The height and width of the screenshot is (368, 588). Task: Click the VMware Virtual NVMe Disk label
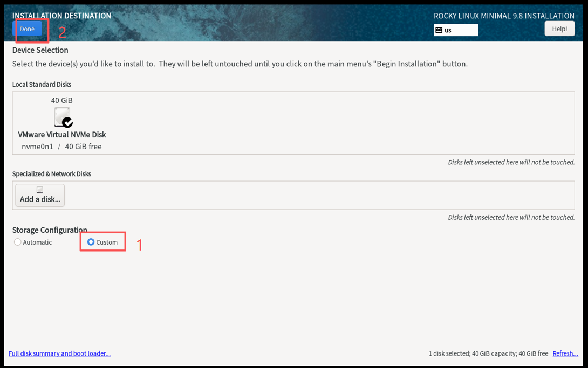[x=62, y=134]
